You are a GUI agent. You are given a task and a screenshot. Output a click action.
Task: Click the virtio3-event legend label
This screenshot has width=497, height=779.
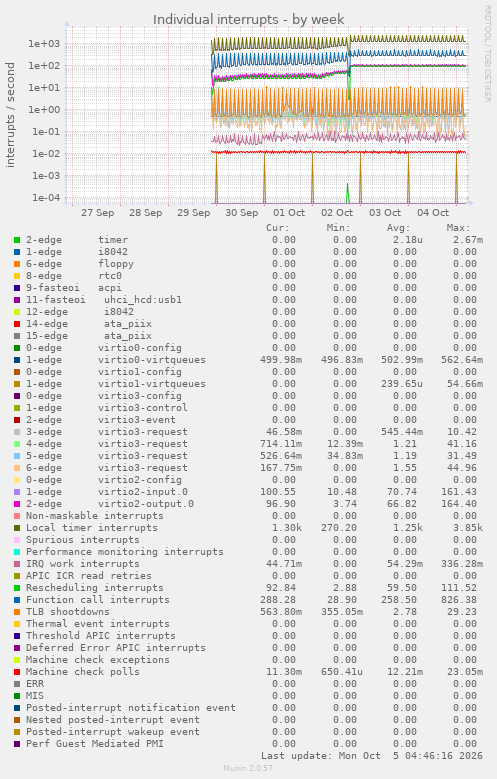coord(137,420)
